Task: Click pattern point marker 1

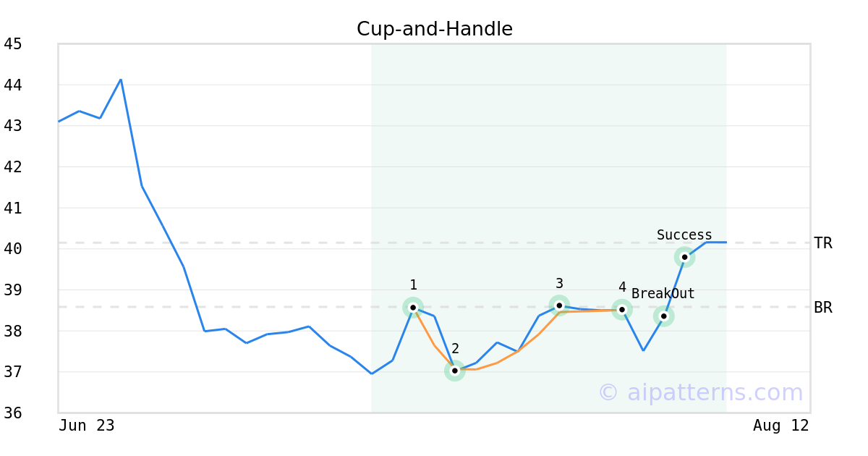Action: [413, 308]
